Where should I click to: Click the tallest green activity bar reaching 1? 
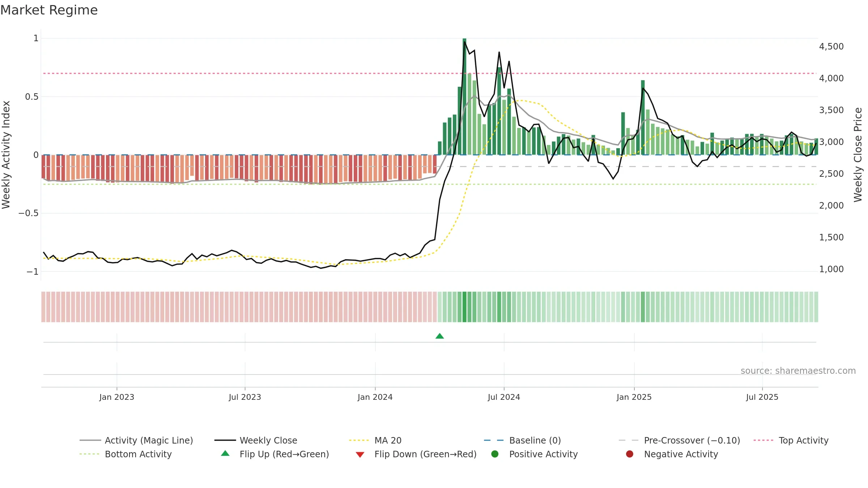pyautogui.click(x=464, y=97)
